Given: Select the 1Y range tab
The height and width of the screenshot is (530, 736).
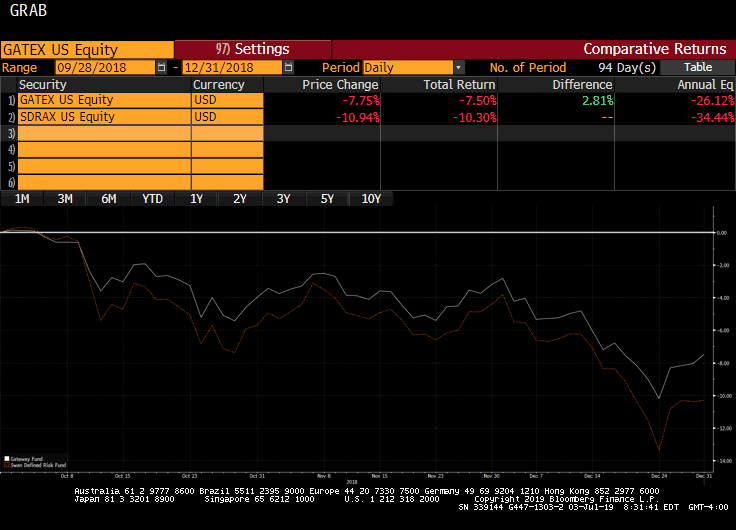Looking at the screenshot, I should tap(196, 199).
